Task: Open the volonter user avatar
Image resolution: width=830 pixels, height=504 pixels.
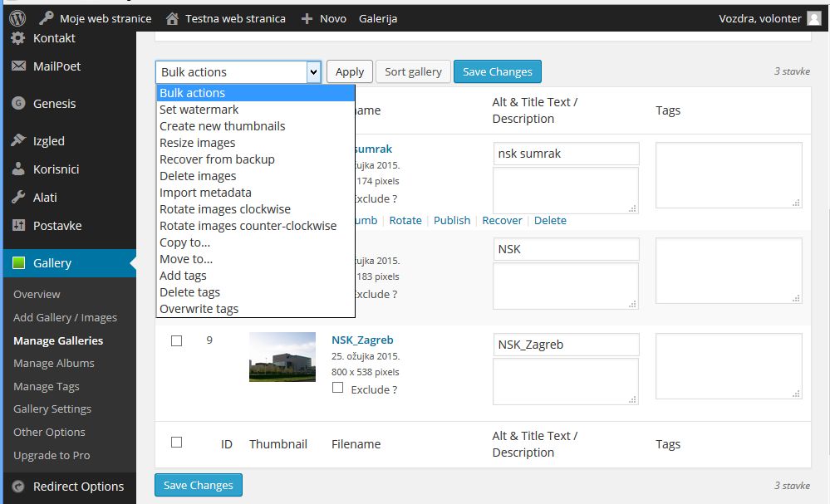Action: 813,18
